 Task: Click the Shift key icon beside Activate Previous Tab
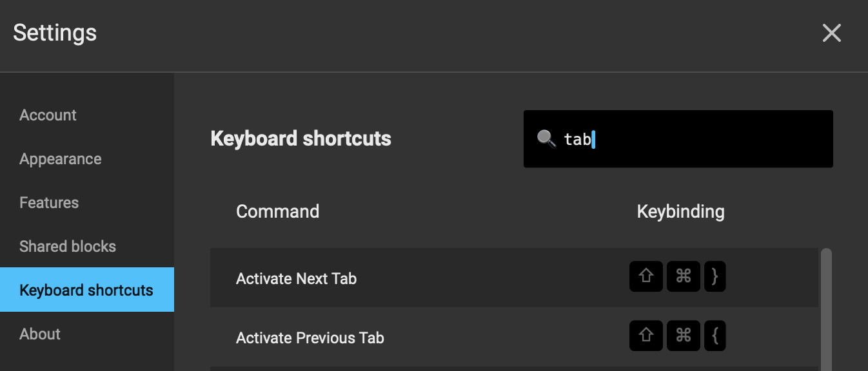(646, 336)
